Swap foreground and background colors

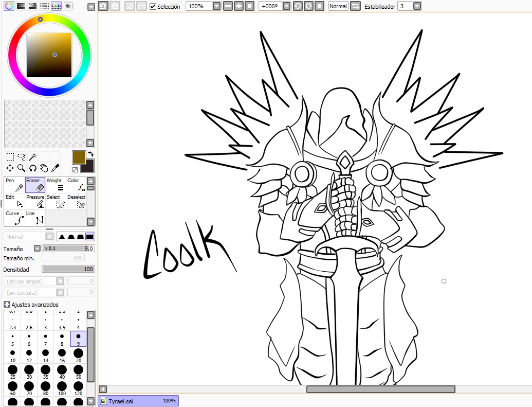[x=90, y=154]
